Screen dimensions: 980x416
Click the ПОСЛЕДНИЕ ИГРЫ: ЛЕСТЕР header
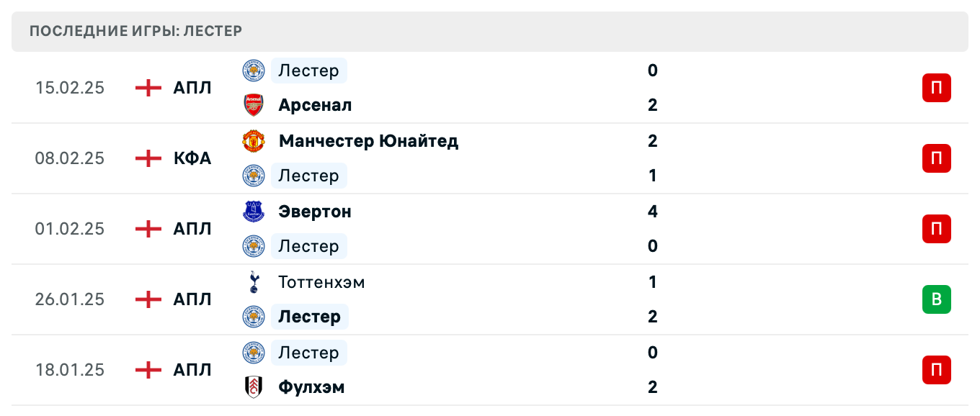pos(136,31)
